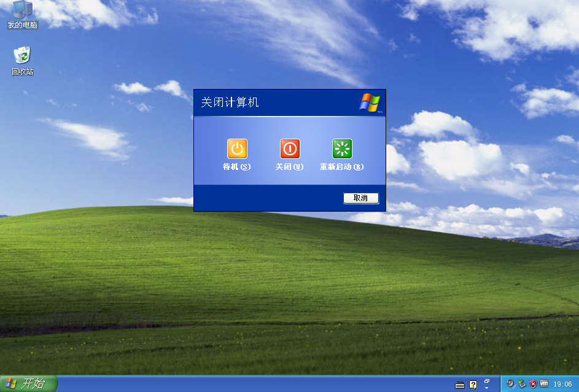Click the red security shield tray icon

click(x=533, y=384)
